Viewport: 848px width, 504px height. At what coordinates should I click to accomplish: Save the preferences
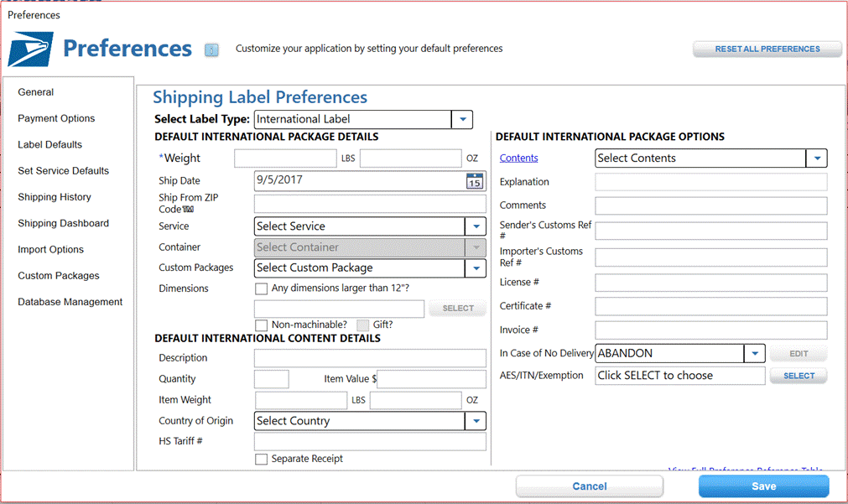tap(763, 486)
